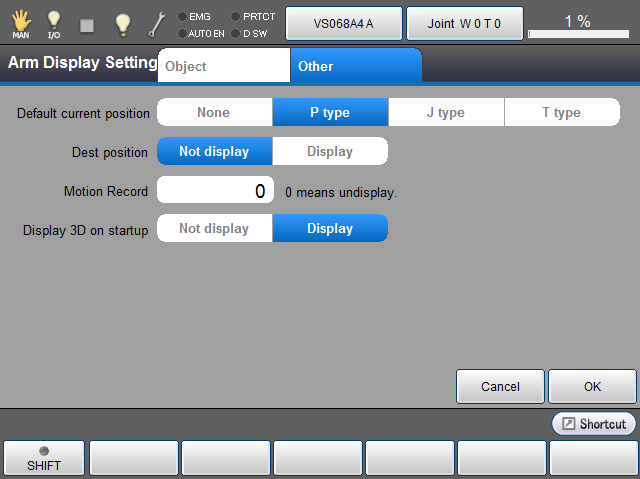This screenshot has height=479, width=640.
Task: Switch to the Other tab
Action: coord(355,66)
